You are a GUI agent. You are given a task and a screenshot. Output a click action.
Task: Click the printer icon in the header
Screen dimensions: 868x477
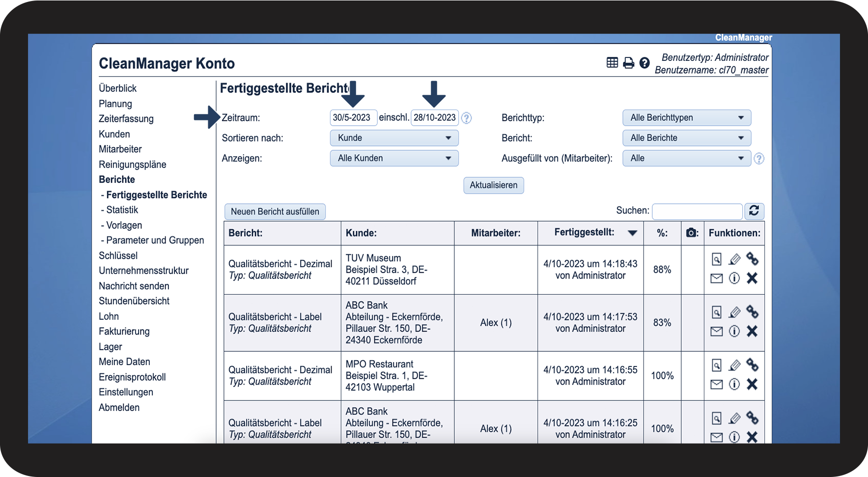[629, 63]
